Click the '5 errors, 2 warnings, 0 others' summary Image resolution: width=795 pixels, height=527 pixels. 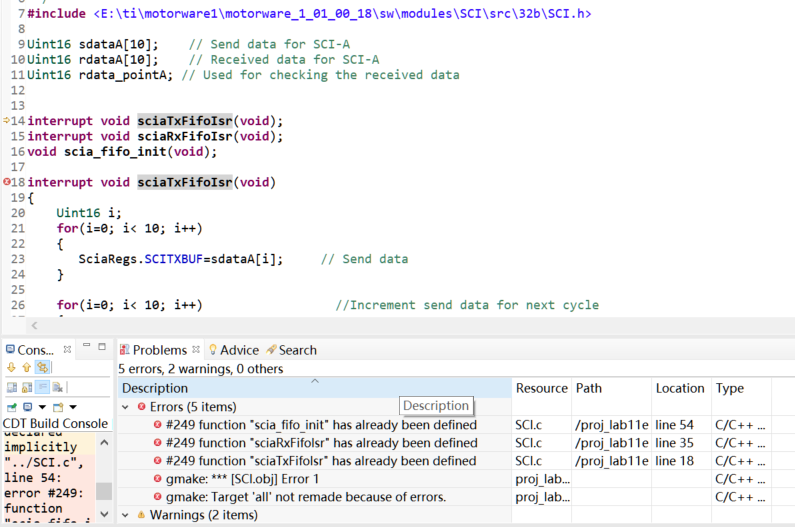point(201,369)
